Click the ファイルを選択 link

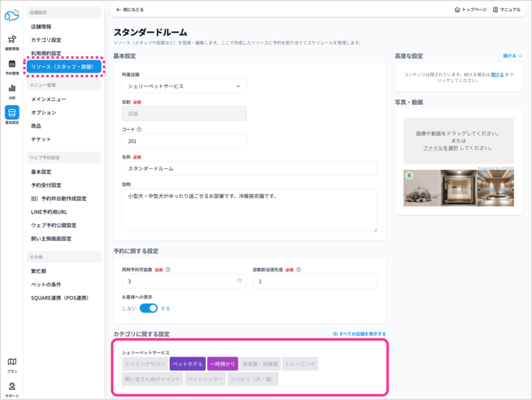tap(440, 148)
